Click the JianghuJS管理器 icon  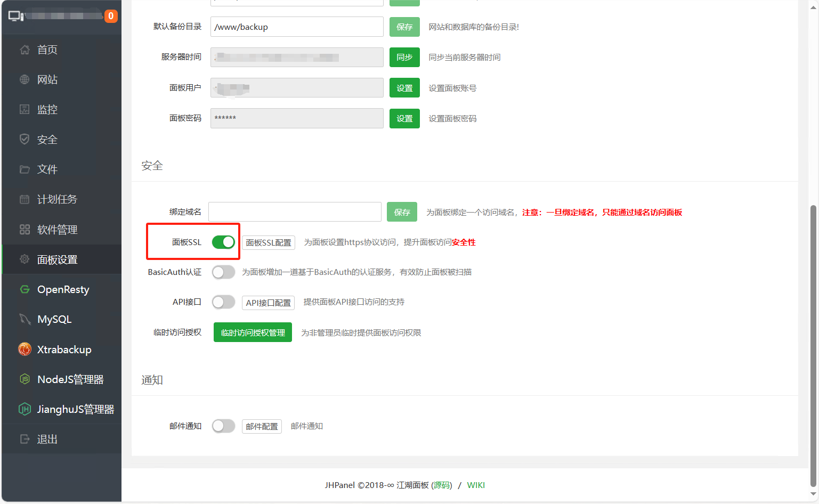(25, 409)
